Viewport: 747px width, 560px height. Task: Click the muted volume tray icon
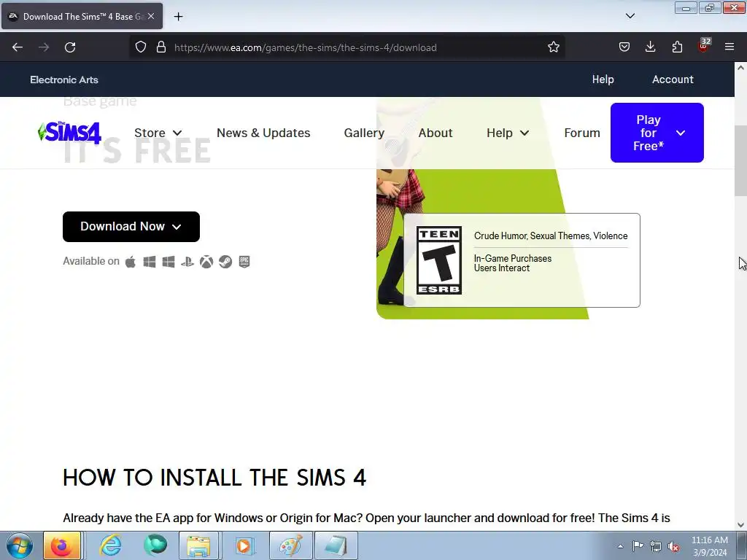point(673,546)
